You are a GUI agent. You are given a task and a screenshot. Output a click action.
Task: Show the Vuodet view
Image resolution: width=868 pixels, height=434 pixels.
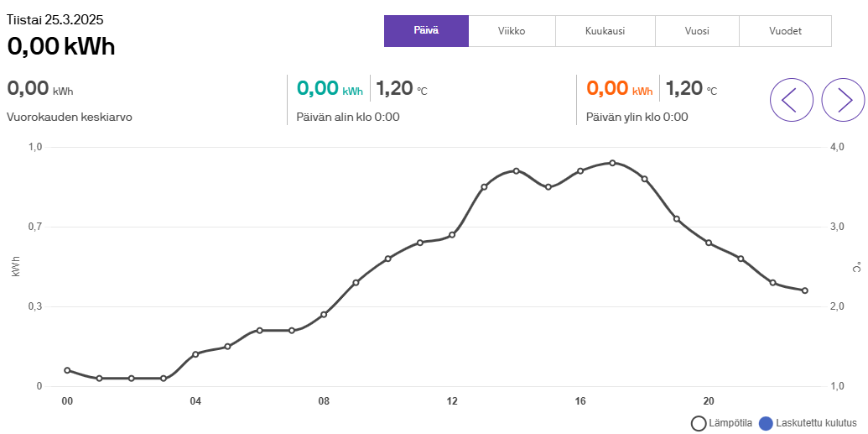(785, 31)
